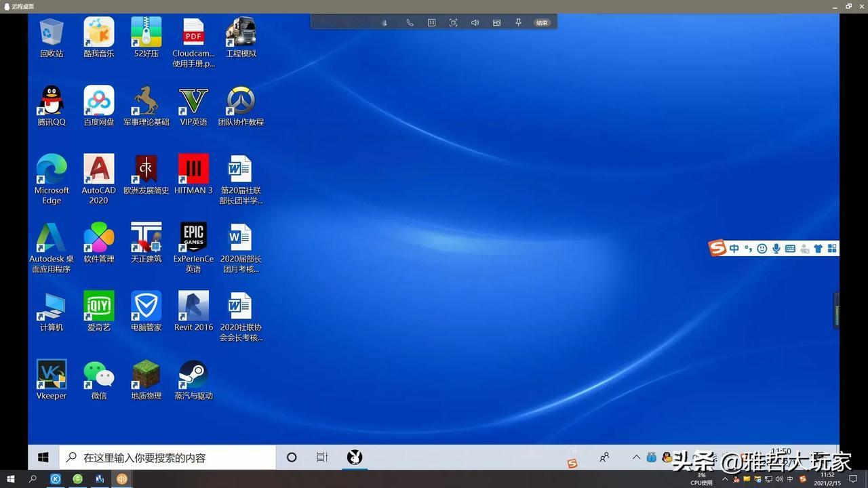Viewport: 868px width, 488px height.
Task: Open Autodesk 桌面应用程序 shortcut
Action: 52,248
